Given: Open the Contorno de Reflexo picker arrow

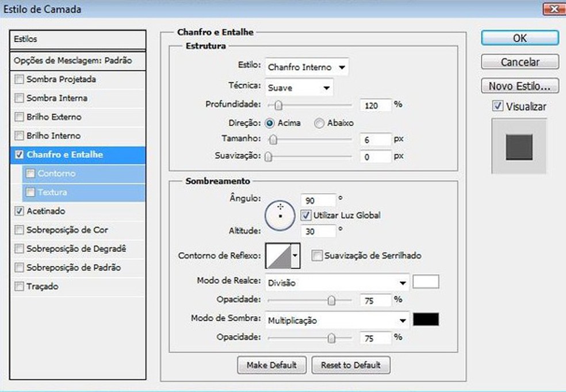Looking at the screenshot, I should [295, 256].
